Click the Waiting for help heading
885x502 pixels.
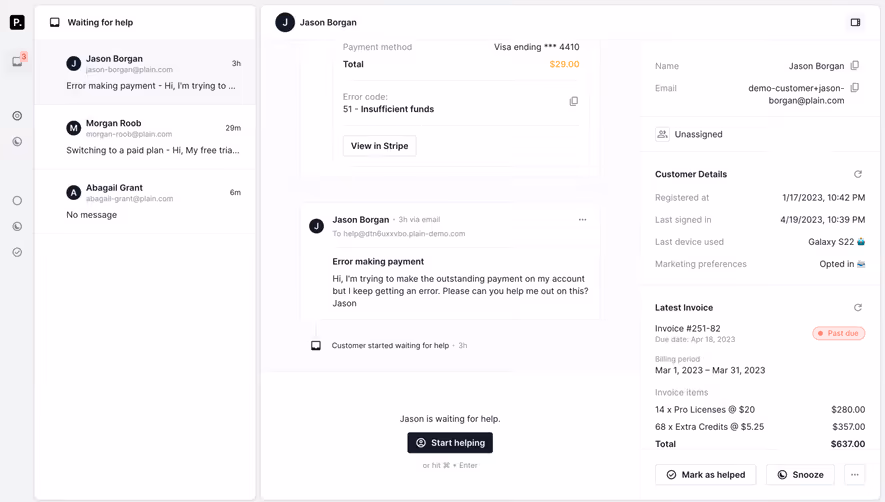click(100, 22)
